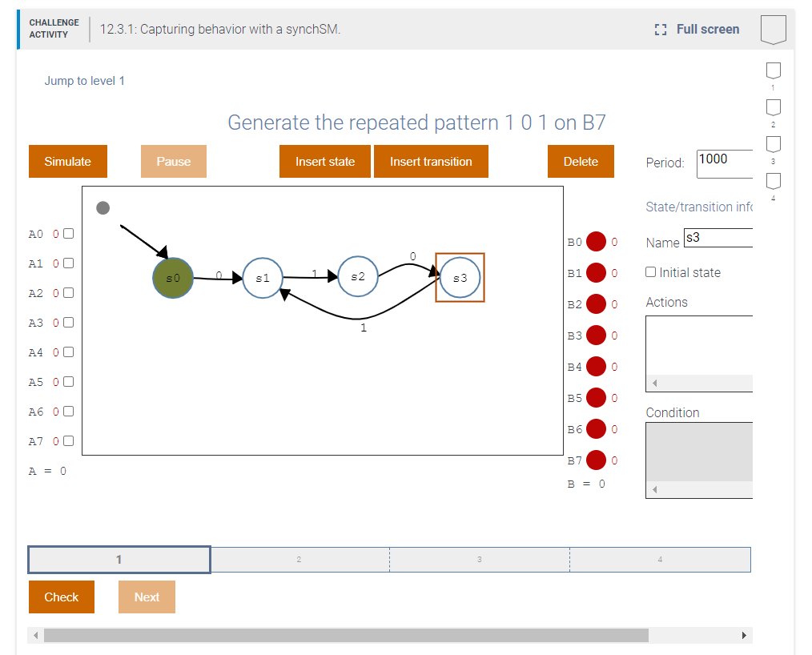The width and height of the screenshot is (812, 655).
Task: Click the Next button
Action: (x=147, y=597)
